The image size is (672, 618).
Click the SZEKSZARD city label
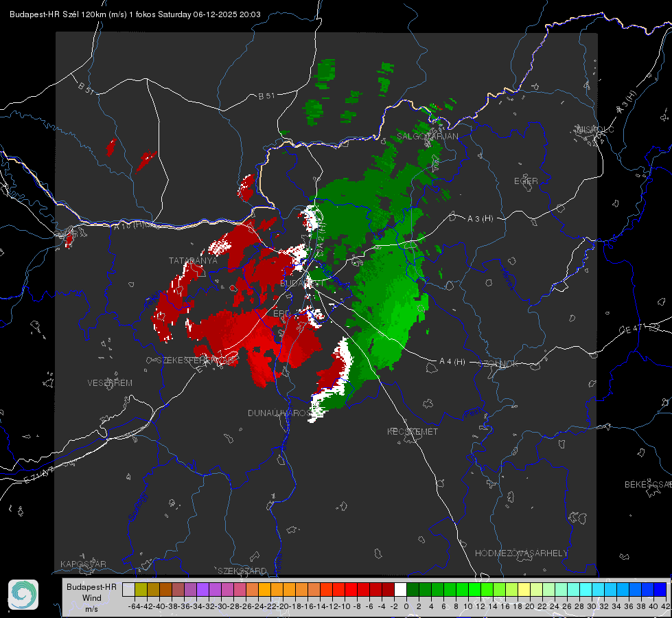242,571
